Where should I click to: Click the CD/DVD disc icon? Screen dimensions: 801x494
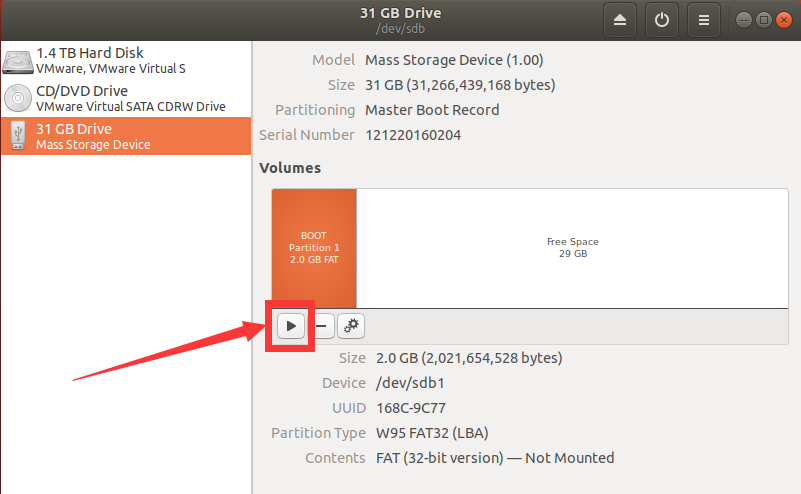click(18, 98)
